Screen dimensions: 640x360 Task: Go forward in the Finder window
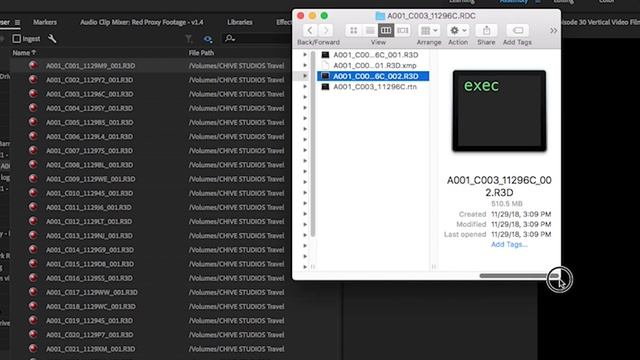326,30
